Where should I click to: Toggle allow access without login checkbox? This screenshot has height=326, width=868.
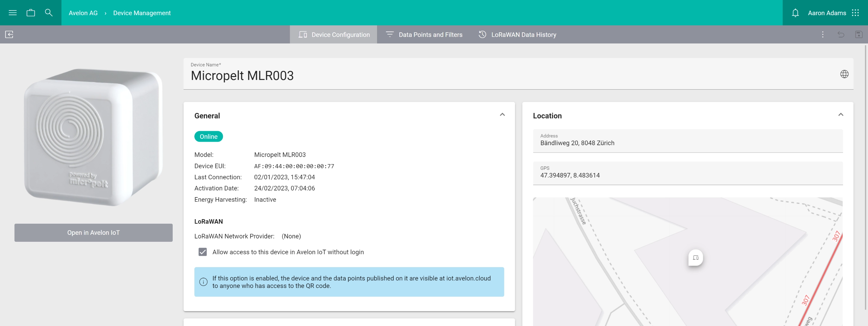(x=203, y=252)
